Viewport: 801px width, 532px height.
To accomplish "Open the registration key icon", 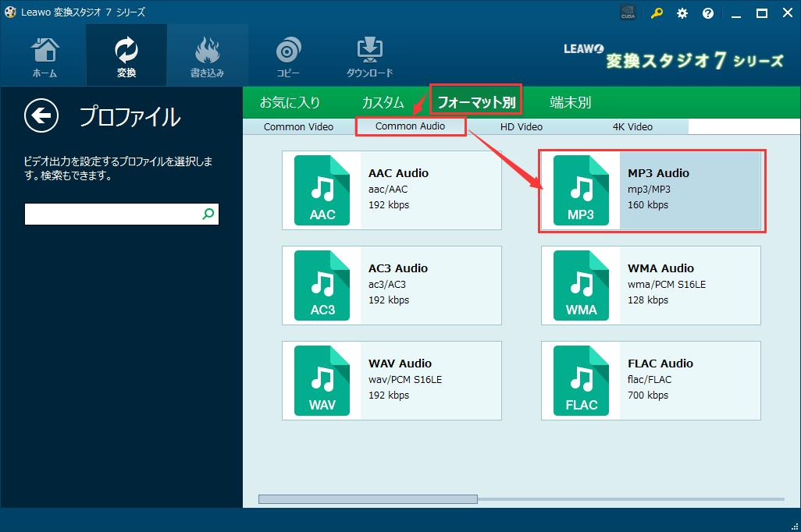I will pos(657,12).
